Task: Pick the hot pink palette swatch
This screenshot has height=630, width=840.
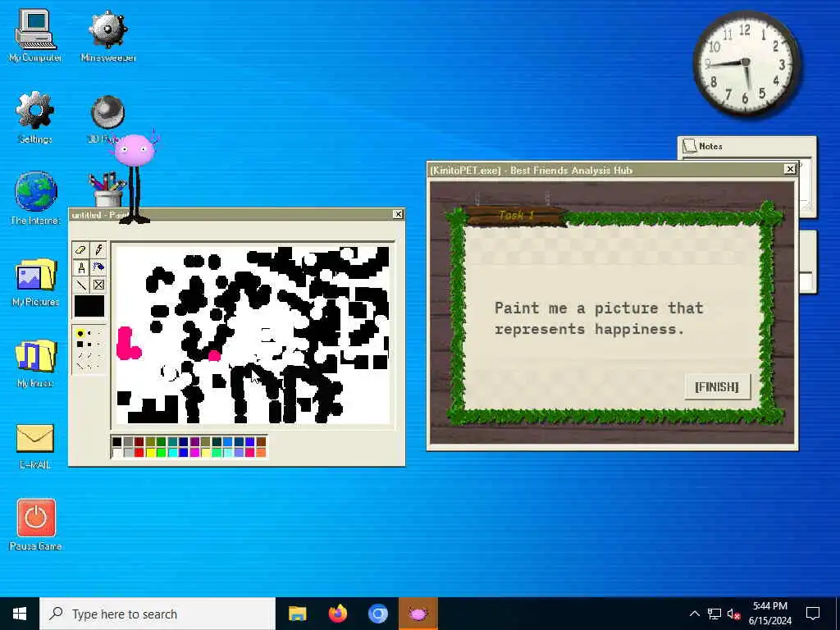Action: click(x=250, y=453)
